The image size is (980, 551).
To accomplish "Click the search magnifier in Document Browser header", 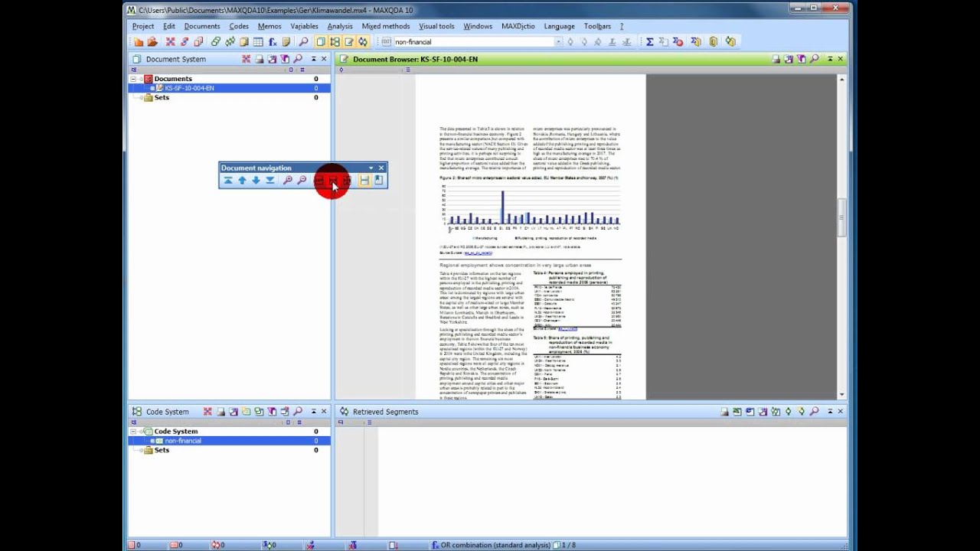I will pyautogui.click(x=815, y=59).
